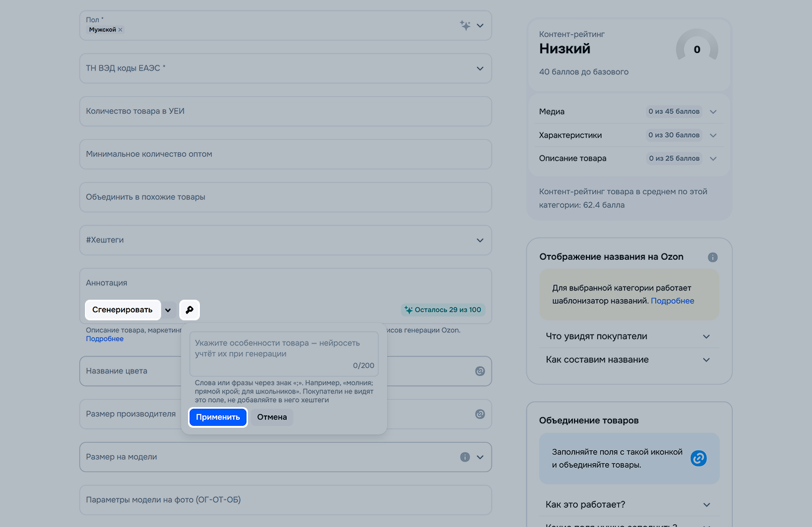
Task: Click the product features text area
Action: click(x=284, y=348)
